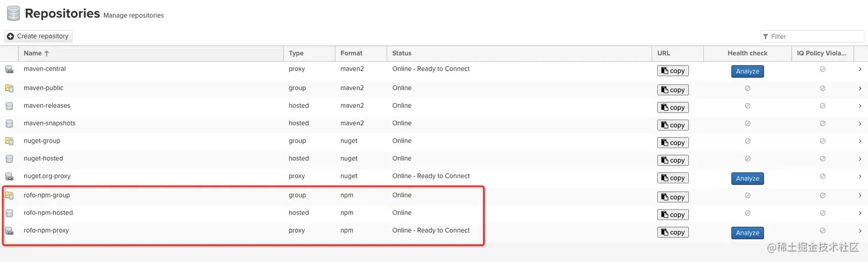Open rofo-npm-proxy details via row chevron

pos(861,230)
